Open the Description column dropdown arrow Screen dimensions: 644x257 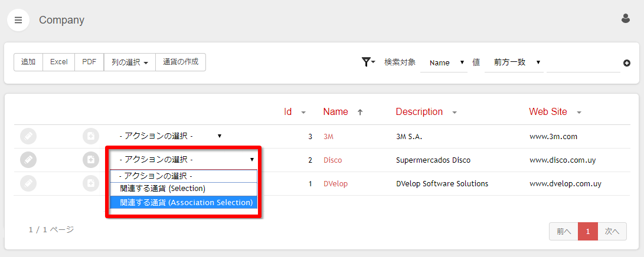[455, 113]
